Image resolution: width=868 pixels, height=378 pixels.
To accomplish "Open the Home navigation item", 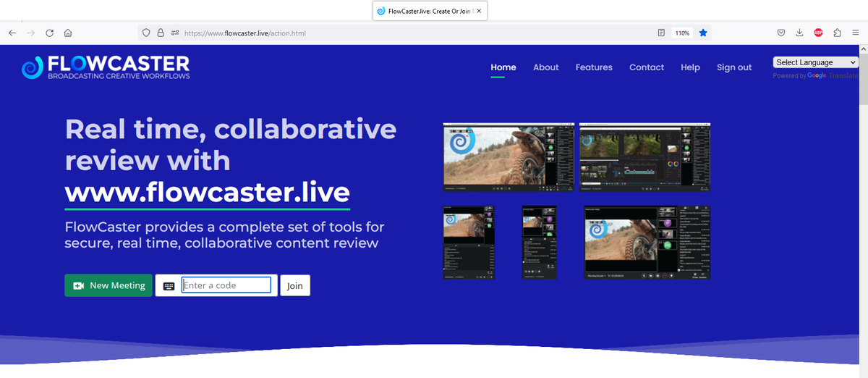I will (x=503, y=67).
